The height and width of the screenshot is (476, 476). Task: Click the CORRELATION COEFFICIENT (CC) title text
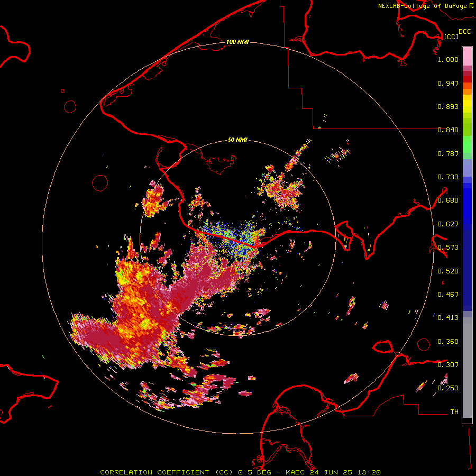tap(167, 472)
